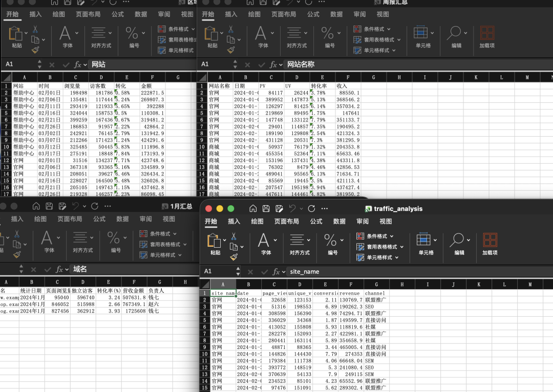Click Format Painter brush in traffic_analysis window
This screenshot has height=392, width=553.
click(x=233, y=257)
